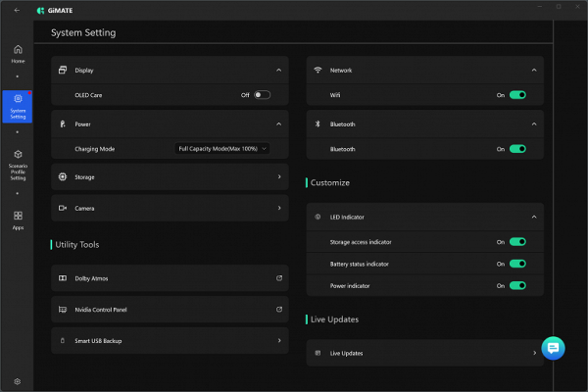Turn on the OLED Care toggle
588x392 pixels.
click(262, 95)
